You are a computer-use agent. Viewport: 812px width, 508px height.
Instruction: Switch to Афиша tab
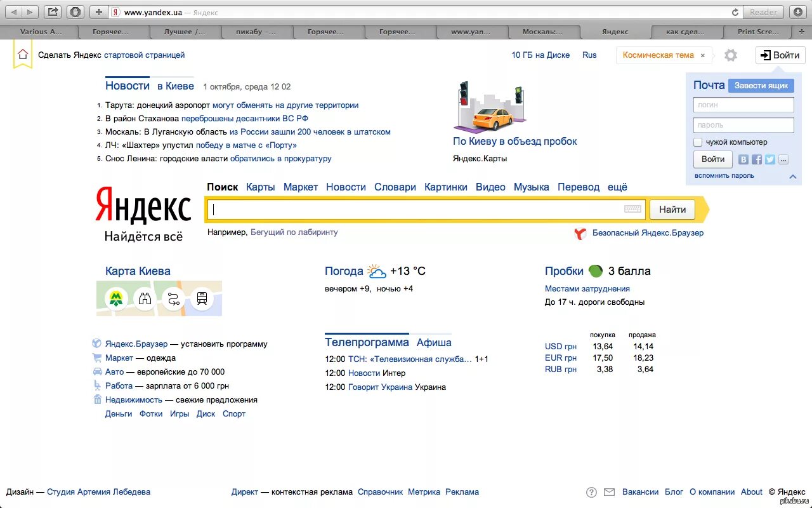434,342
